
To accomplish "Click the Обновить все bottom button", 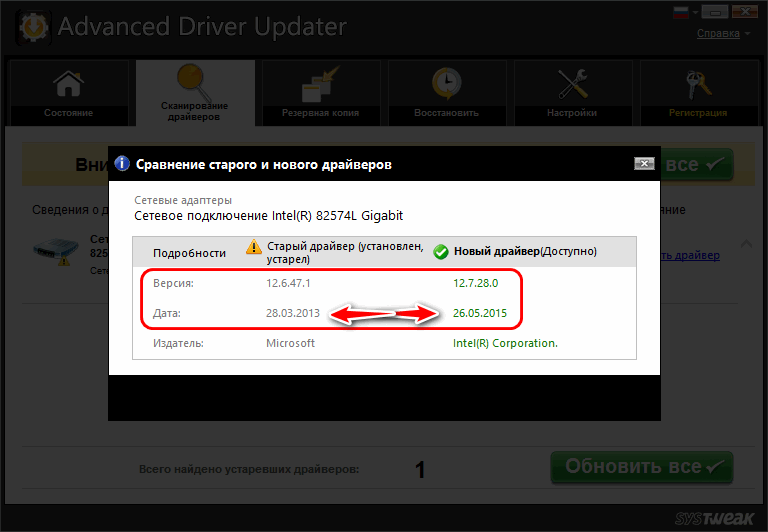I will 642,467.
